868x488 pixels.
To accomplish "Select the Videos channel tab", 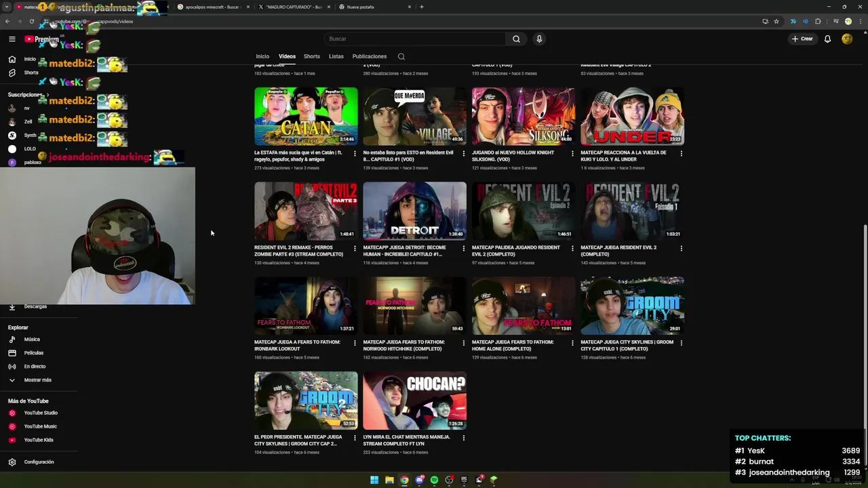I will [287, 56].
